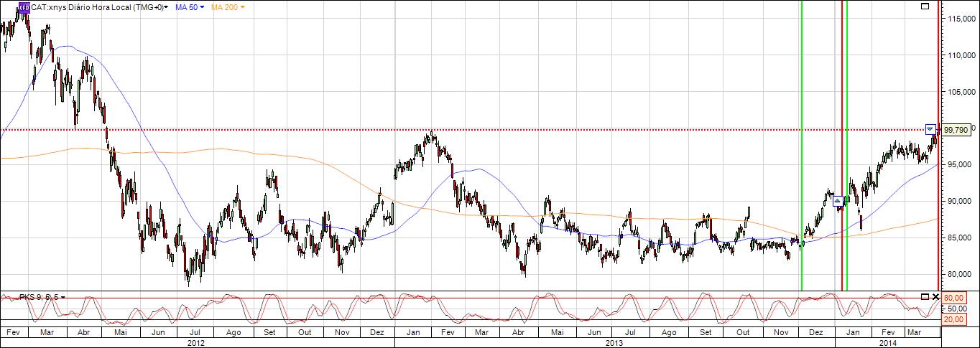Select the 80,00 overbought level label

(x=953, y=297)
